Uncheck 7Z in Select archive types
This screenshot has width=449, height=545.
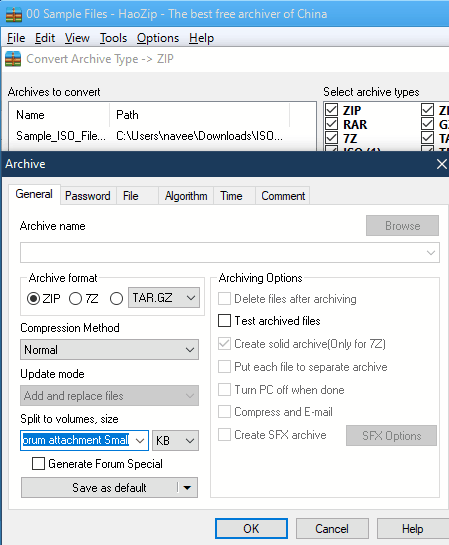[x=332, y=138]
